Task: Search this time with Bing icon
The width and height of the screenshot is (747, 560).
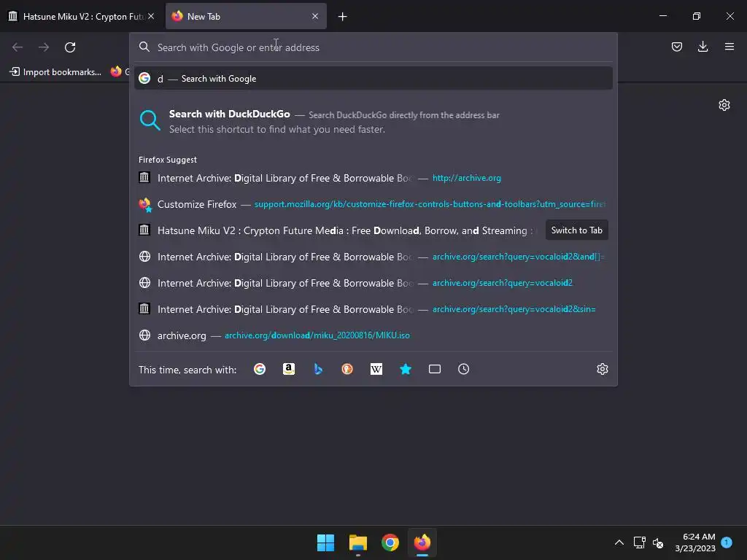Action: [318, 369]
